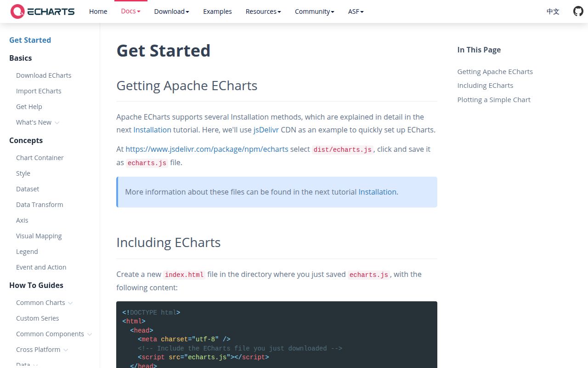Open the ASF dropdown menu

[356, 11]
